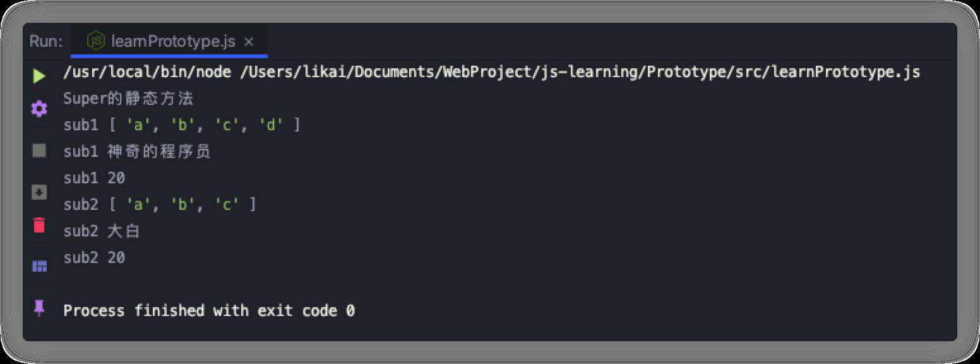The image size is (980, 364).
Task: Click the /usr/local/bin/node command text
Action: tap(147, 72)
